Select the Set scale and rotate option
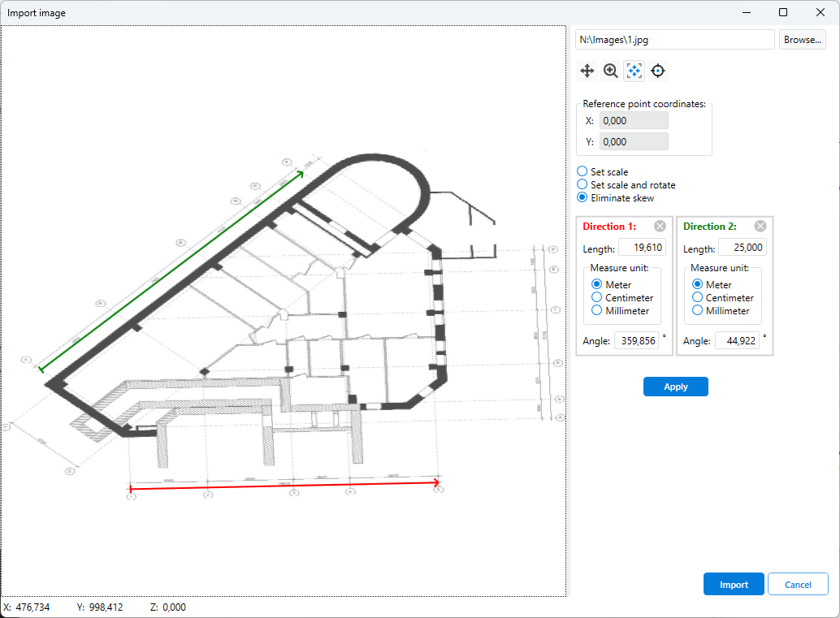 pyautogui.click(x=582, y=184)
